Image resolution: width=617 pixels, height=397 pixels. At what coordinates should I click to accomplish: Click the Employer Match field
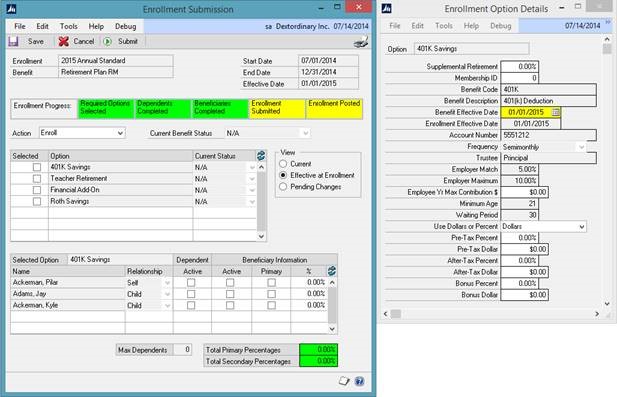(x=519, y=169)
